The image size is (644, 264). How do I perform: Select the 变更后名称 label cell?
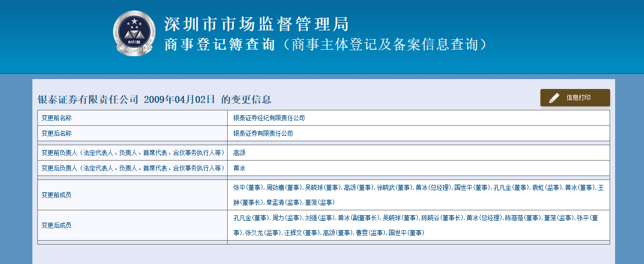[132, 133]
